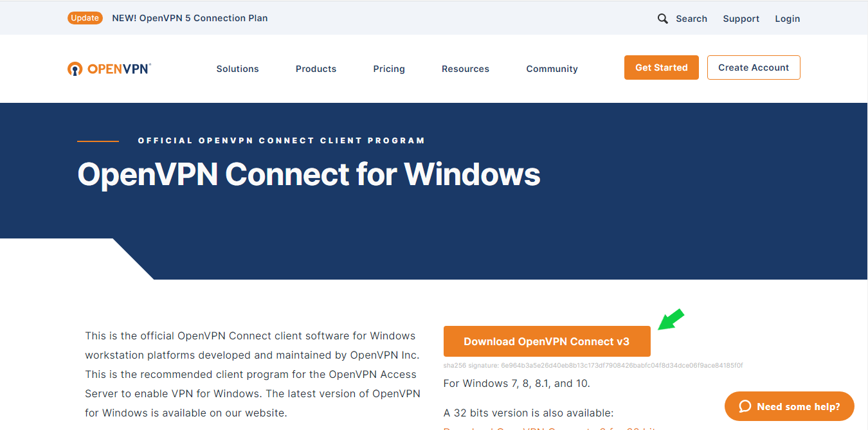Open the Products menu
The height and width of the screenshot is (430, 868).
316,69
